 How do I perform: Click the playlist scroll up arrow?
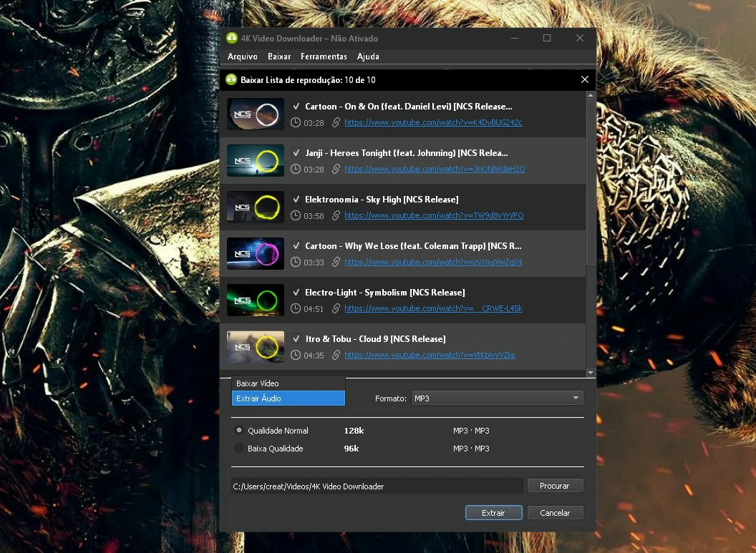pyautogui.click(x=591, y=96)
